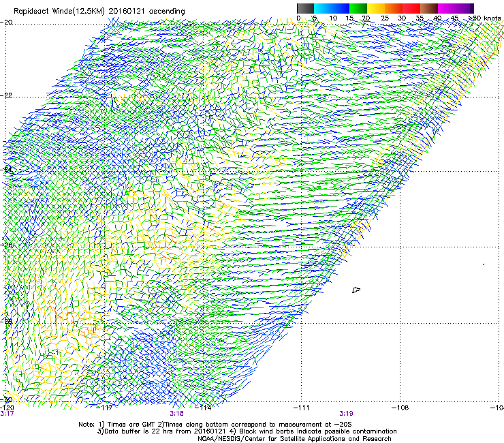504x443 pixels.
Task: Click the purple '3:18' time label
Action: point(176,414)
